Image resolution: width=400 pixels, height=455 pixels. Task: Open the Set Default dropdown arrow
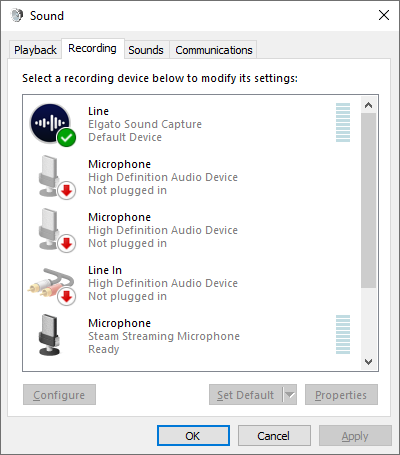(290, 395)
